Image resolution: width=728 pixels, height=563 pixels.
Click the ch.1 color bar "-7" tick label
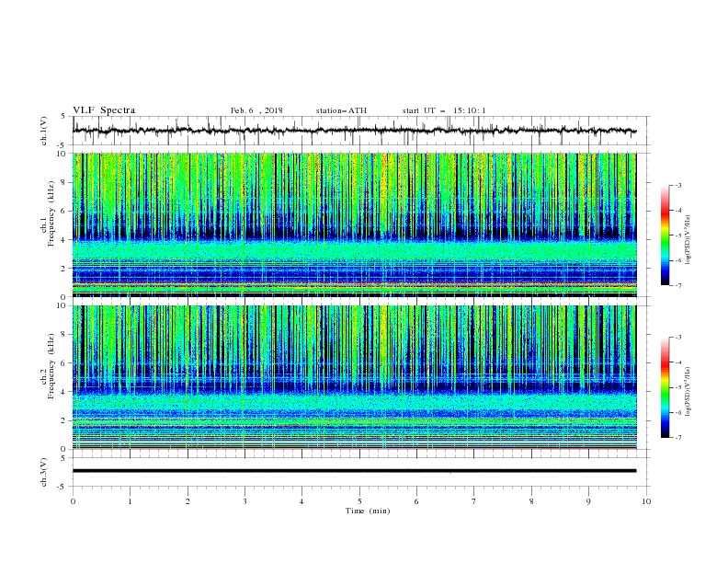(x=678, y=285)
